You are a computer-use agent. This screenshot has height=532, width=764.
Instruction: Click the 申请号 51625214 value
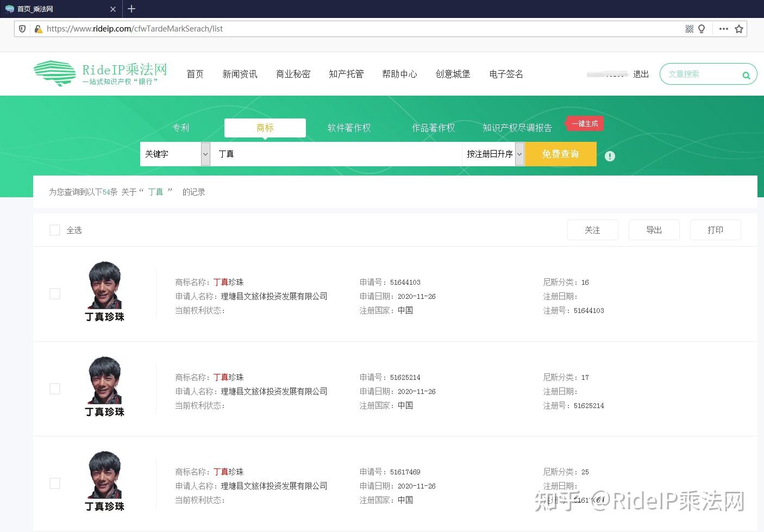pyautogui.click(x=405, y=377)
